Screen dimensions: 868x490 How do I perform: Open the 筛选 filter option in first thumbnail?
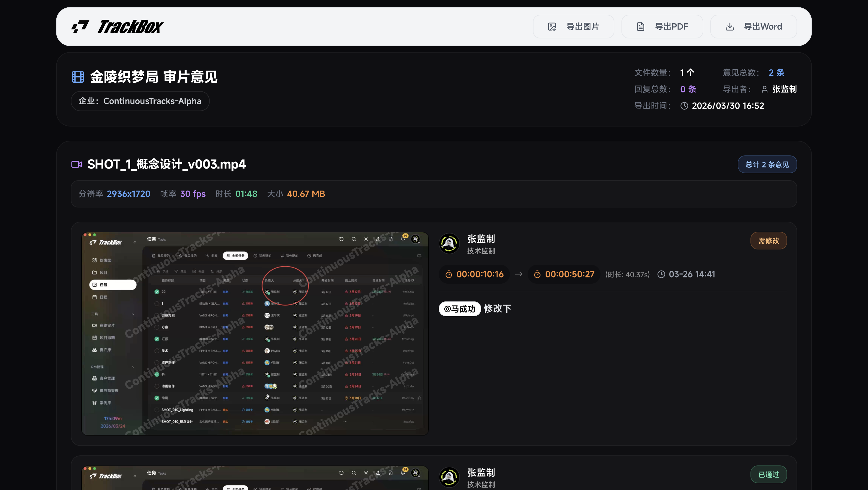180,272
